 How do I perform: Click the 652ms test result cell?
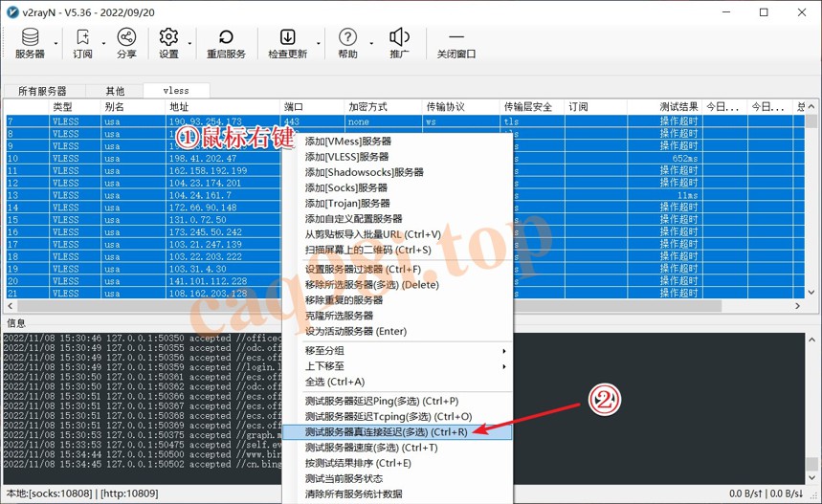[665, 158]
